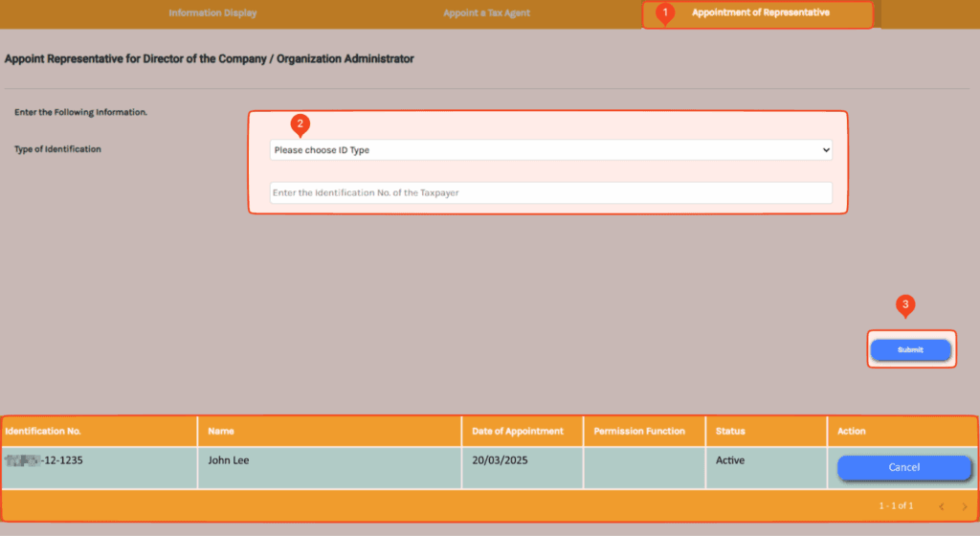Image resolution: width=980 pixels, height=536 pixels.
Task: Click the Action column header
Action: coord(852,432)
